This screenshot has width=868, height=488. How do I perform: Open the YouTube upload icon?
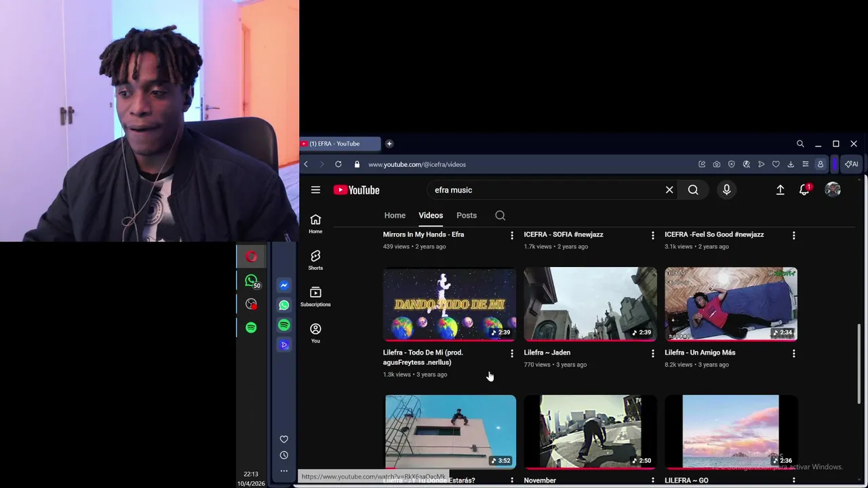point(780,190)
